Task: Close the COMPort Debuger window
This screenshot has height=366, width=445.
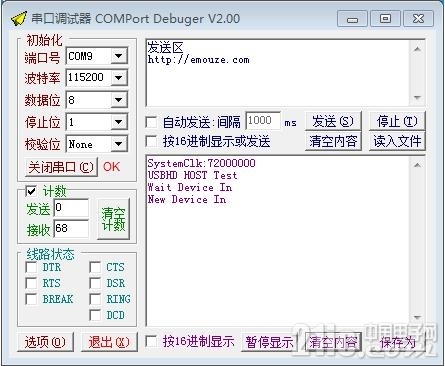Action: click(x=418, y=19)
